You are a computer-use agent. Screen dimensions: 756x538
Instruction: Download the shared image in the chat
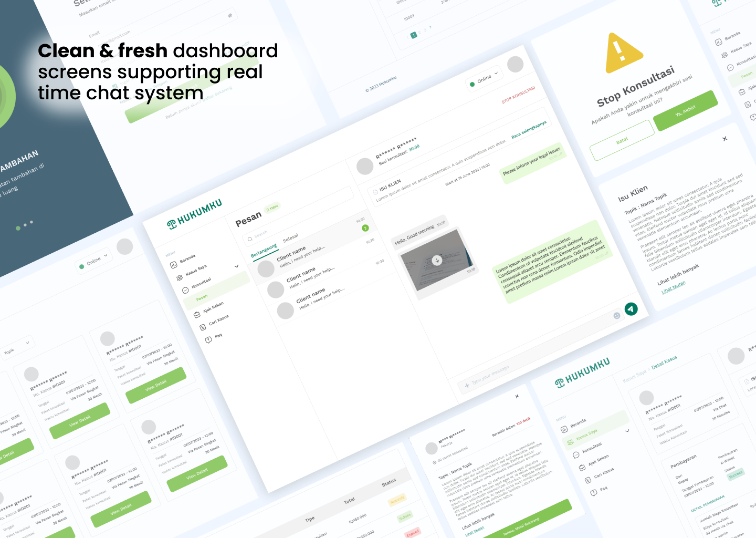click(437, 260)
